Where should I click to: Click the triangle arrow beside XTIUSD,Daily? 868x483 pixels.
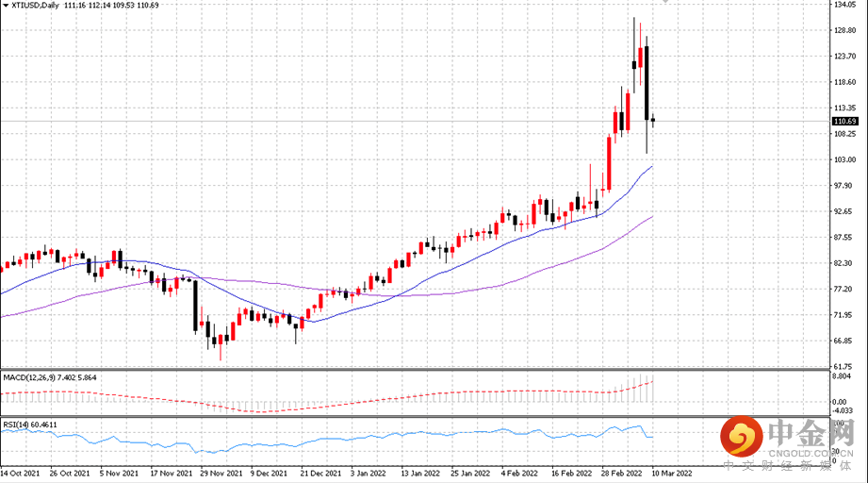click(6, 5)
